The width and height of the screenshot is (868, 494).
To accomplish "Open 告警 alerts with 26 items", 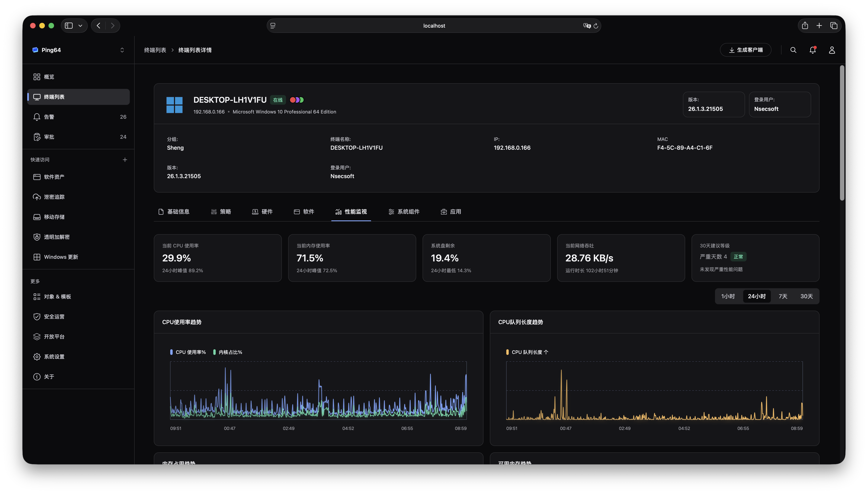I will pos(78,117).
